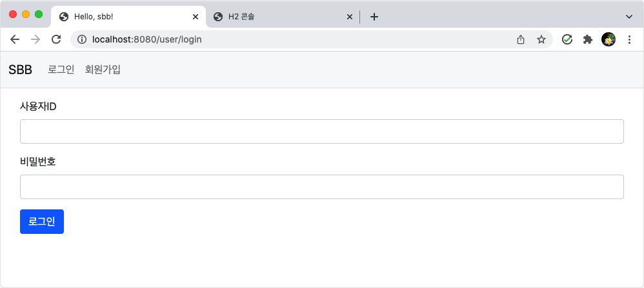Expand the tab search chevron

pos(629,17)
